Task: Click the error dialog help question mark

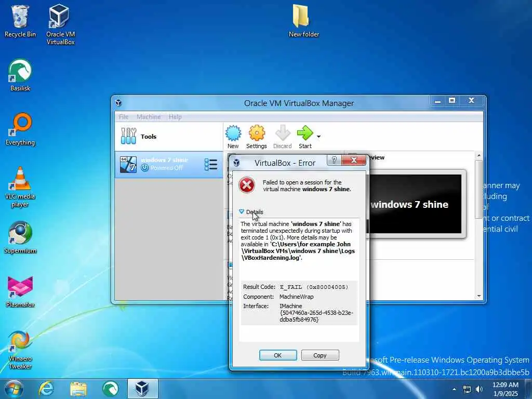Action: point(334,160)
